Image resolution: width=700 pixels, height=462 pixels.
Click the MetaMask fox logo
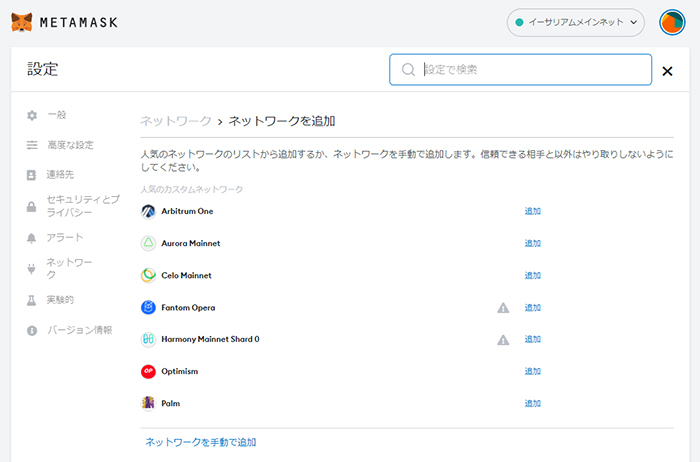coord(21,22)
